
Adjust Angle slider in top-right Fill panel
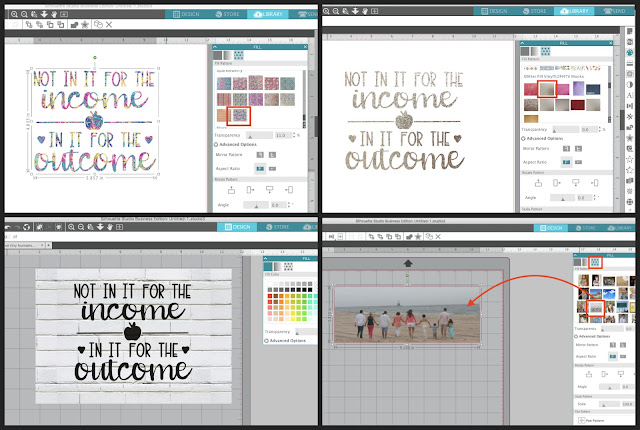(x=562, y=197)
